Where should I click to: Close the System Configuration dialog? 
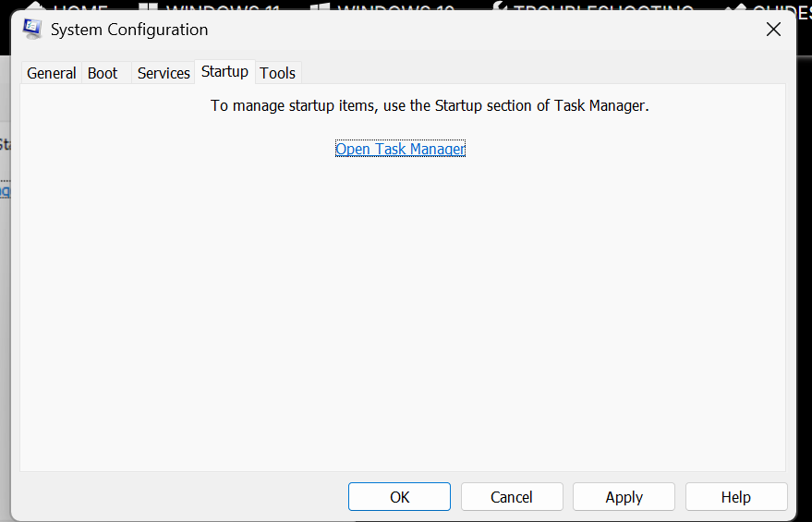click(x=774, y=29)
